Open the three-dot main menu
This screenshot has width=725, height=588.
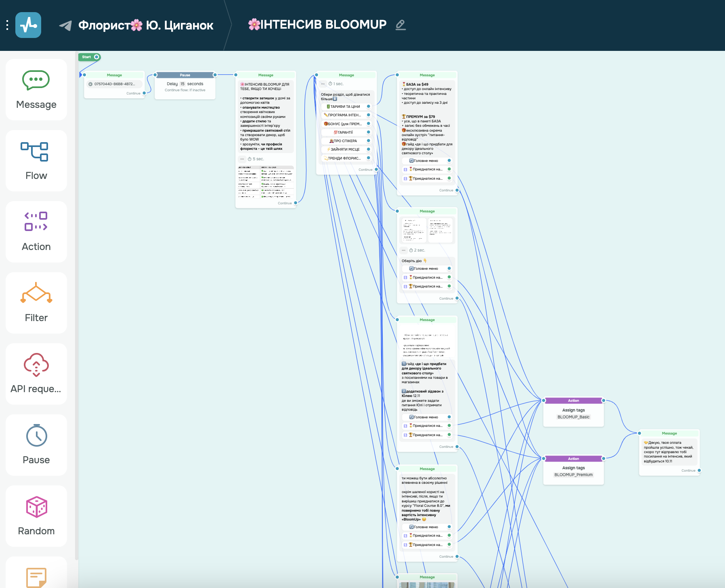[x=7, y=25]
